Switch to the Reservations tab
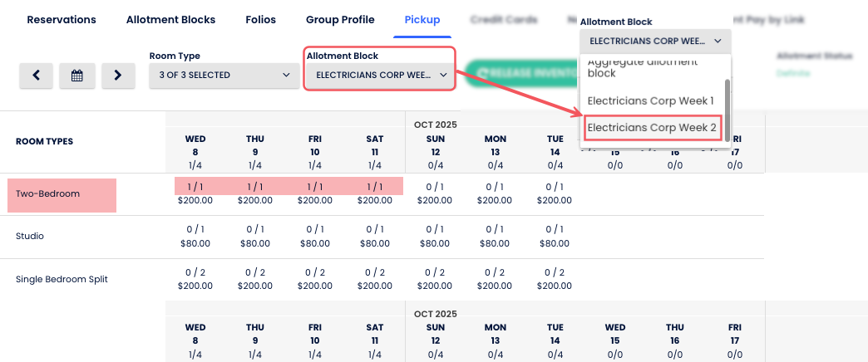 (x=62, y=20)
